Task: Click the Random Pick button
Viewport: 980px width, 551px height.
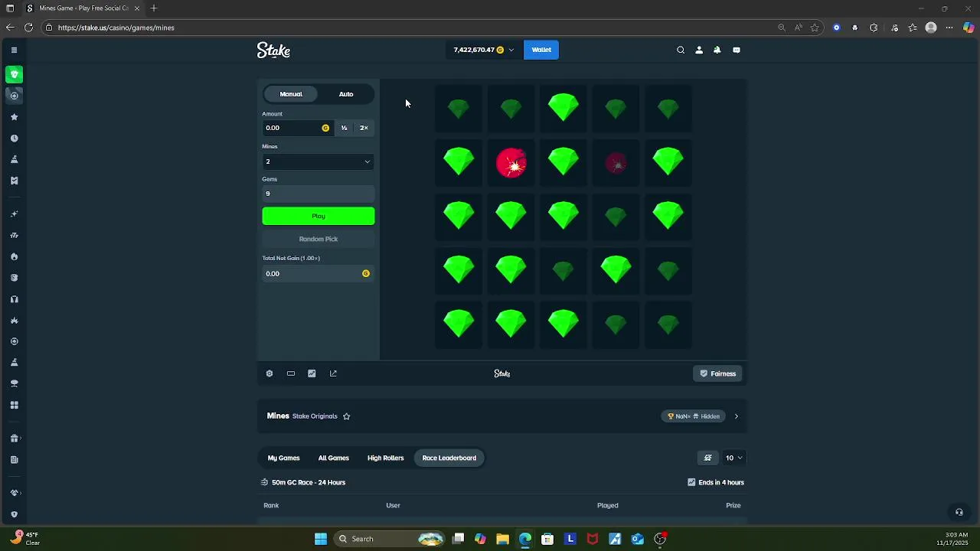Action: tap(318, 239)
